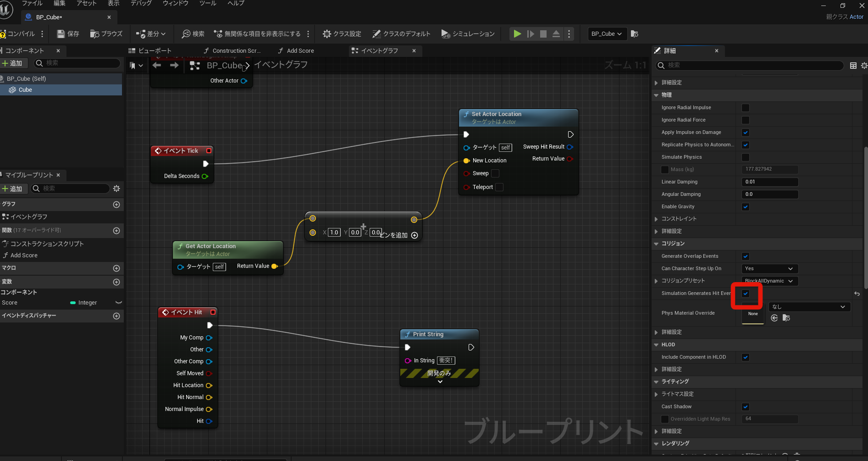The height and width of the screenshot is (461, 868).
Task: Open Class Defaults (クラスのデフォルト)
Action: 401,34
